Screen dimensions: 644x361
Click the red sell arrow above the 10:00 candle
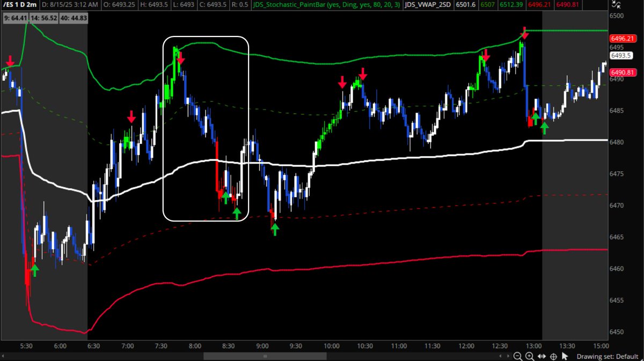342,82
